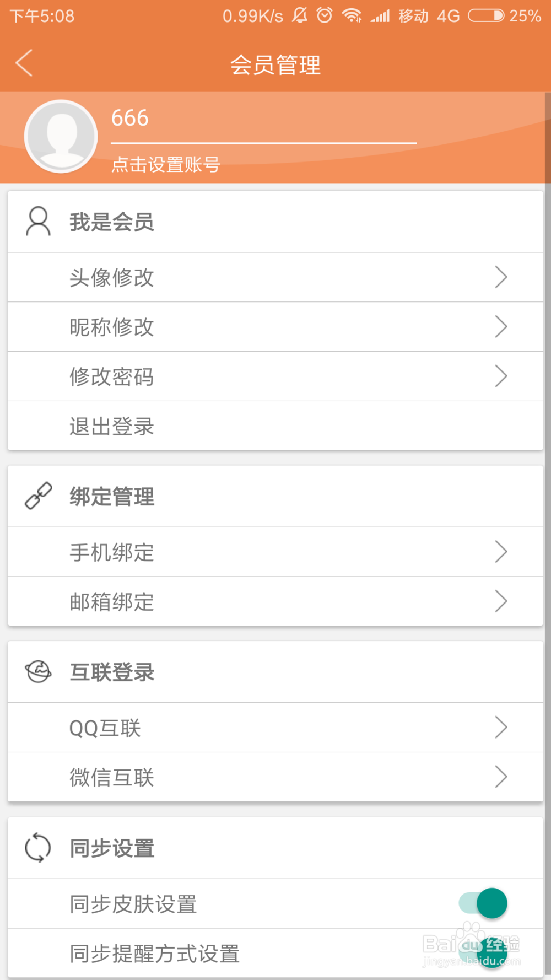Tap the globe icon beside 互联登录
Image resolution: width=551 pixels, height=980 pixels.
(x=38, y=671)
